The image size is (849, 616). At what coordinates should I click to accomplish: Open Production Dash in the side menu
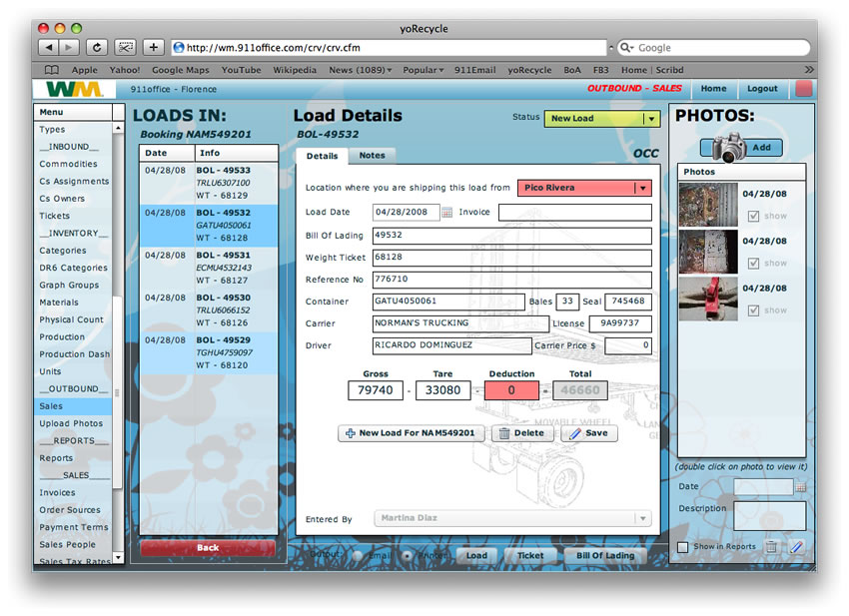(x=74, y=354)
